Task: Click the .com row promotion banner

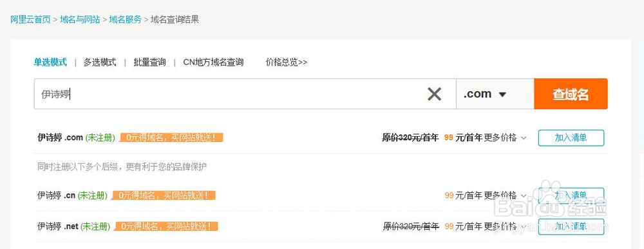Action: click(x=171, y=137)
